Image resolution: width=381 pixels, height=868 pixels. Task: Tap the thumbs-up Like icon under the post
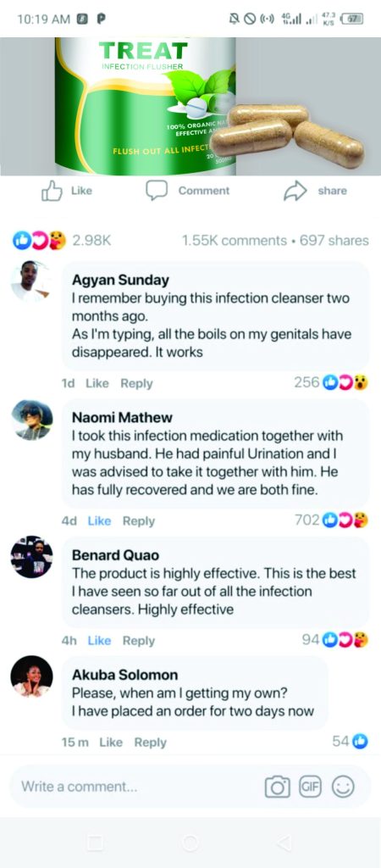coord(52,191)
